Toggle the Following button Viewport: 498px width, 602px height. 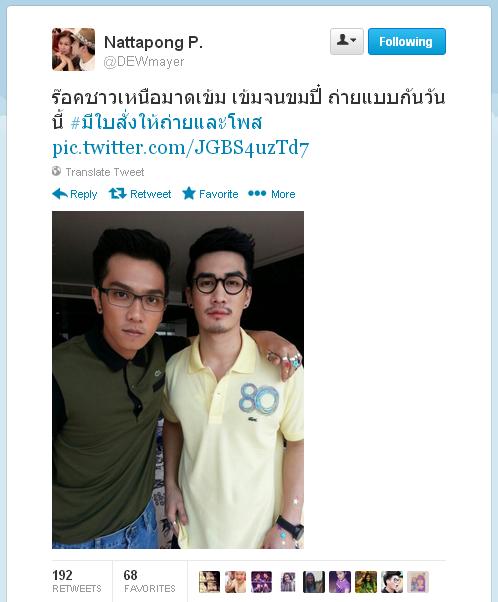click(x=407, y=41)
